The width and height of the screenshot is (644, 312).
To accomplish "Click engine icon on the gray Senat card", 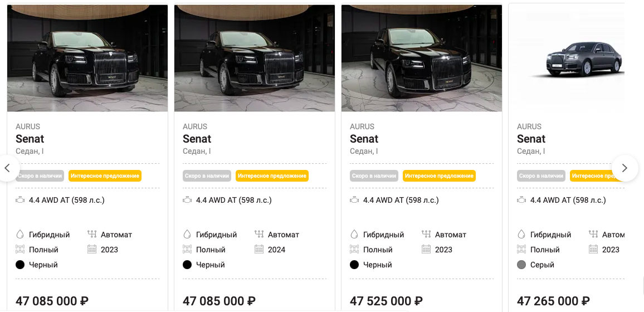I will click(521, 200).
